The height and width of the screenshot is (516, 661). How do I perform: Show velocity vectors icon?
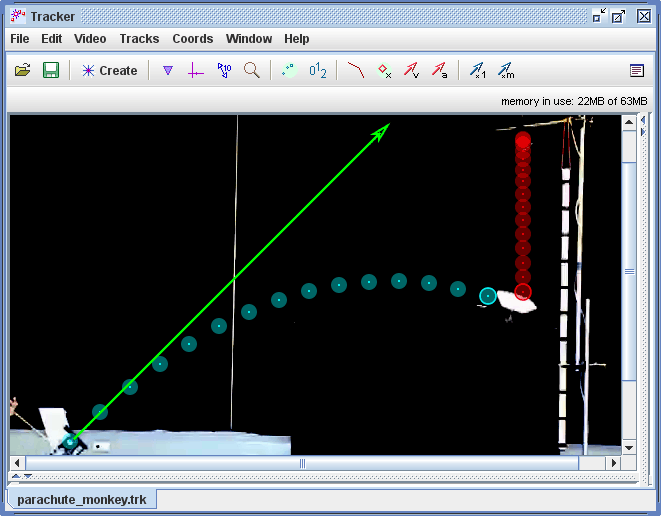[x=411, y=71]
